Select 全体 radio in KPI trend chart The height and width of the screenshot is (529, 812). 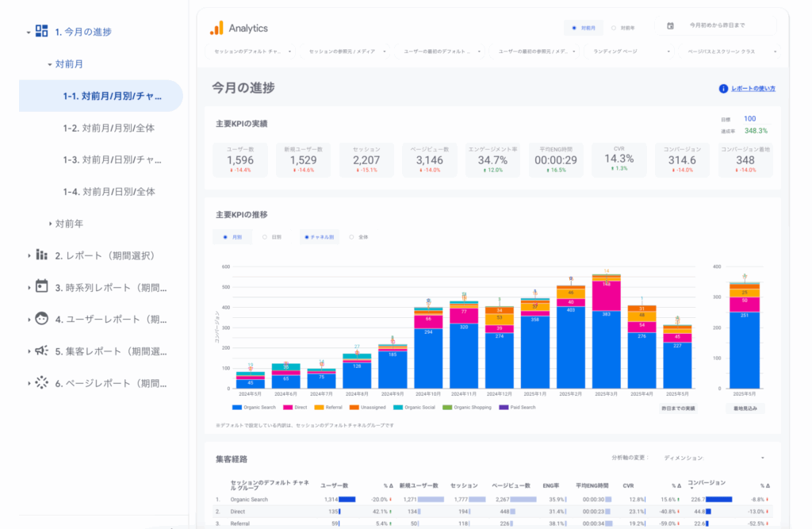359,237
